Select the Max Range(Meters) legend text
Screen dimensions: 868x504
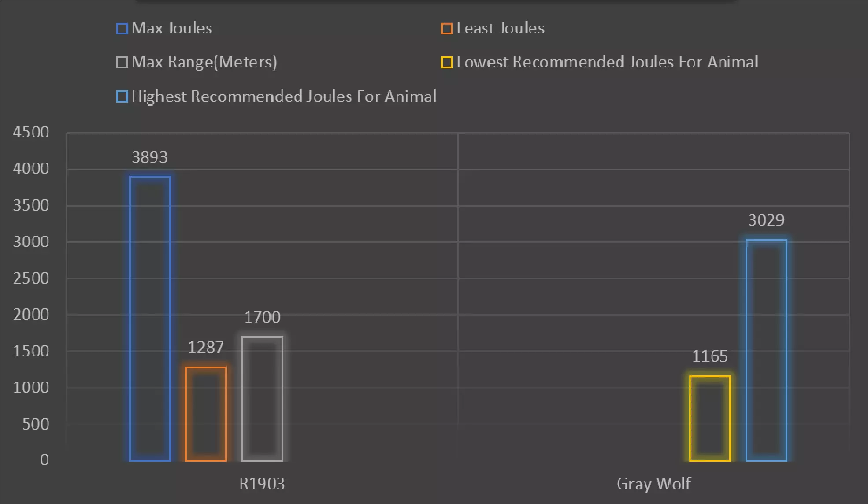(x=204, y=62)
